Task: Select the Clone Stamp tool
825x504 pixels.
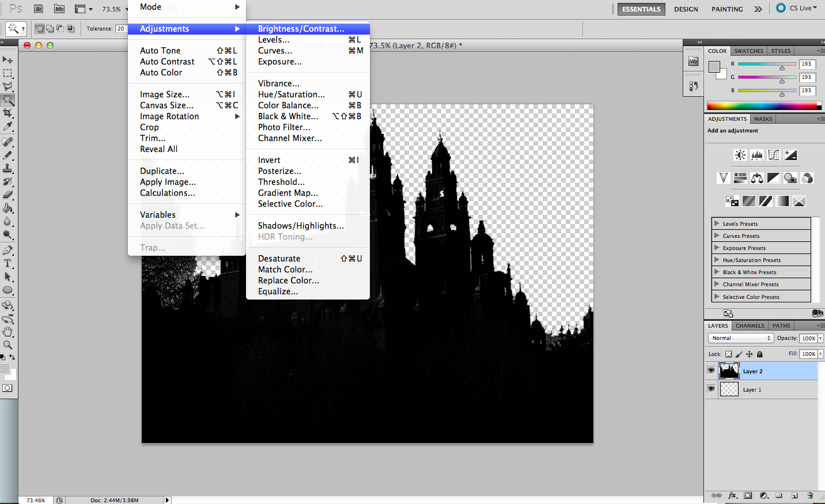Action: point(8,168)
